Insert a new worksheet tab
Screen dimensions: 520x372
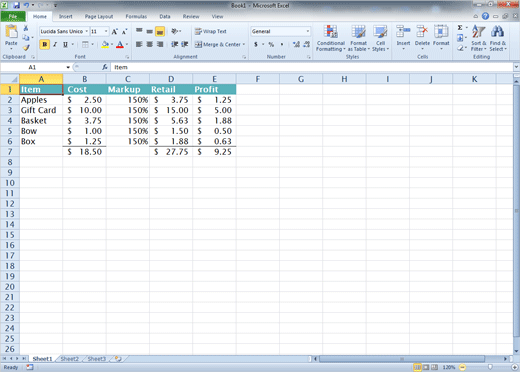tap(118, 359)
